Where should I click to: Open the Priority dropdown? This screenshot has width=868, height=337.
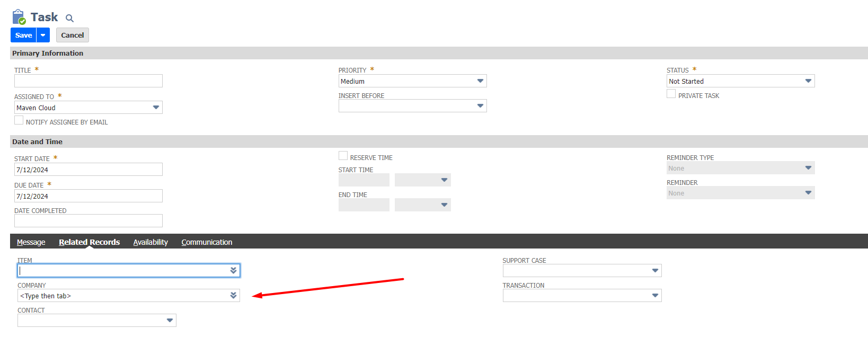(x=412, y=81)
